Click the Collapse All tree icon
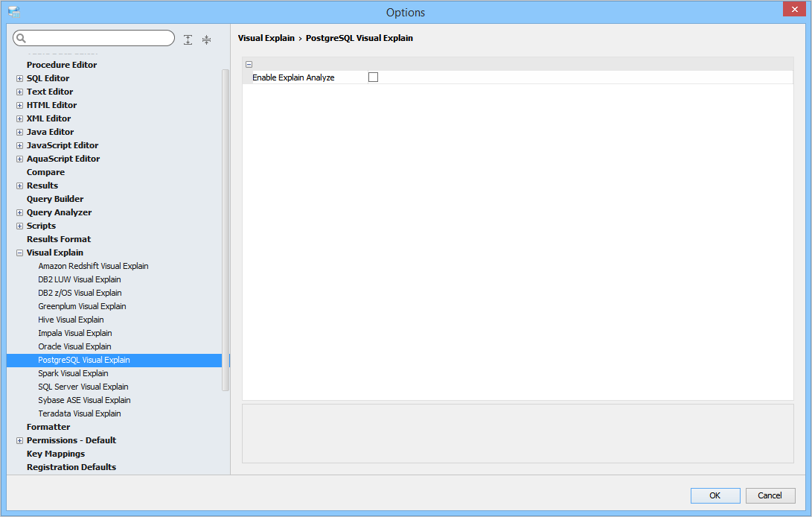The image size is (812, 517). click(207, 39)
